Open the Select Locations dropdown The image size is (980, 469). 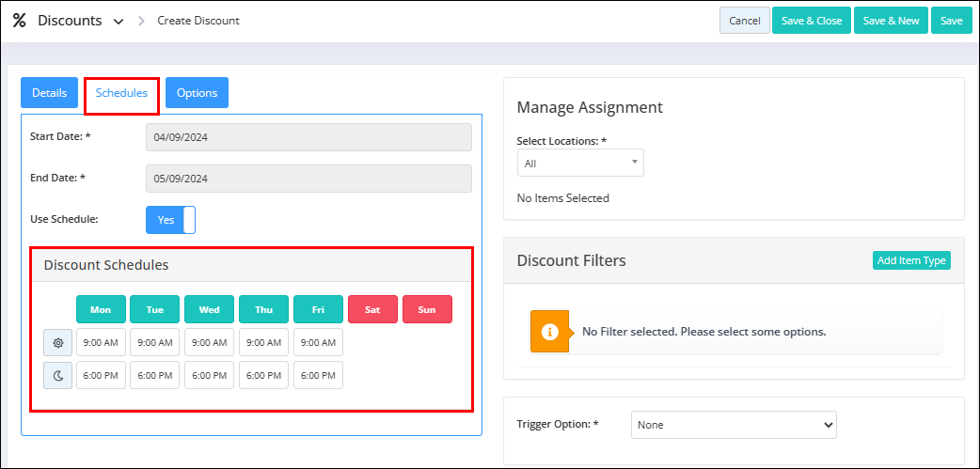pos(580,163)
